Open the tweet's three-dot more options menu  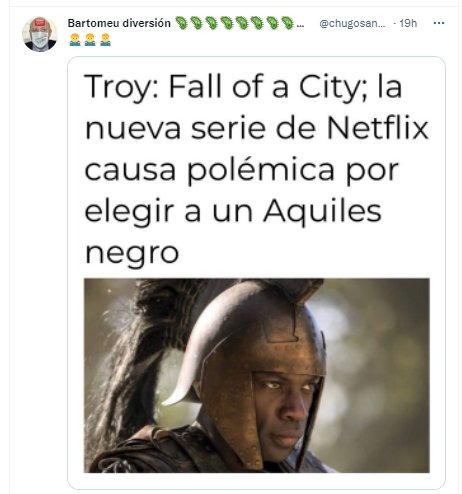tap(439, 23)
